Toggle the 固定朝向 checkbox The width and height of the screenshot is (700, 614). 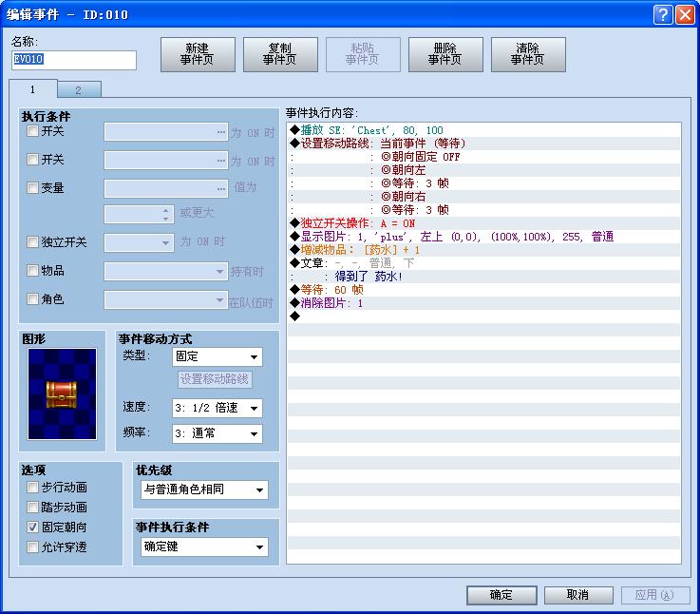(x=32, y=527)
